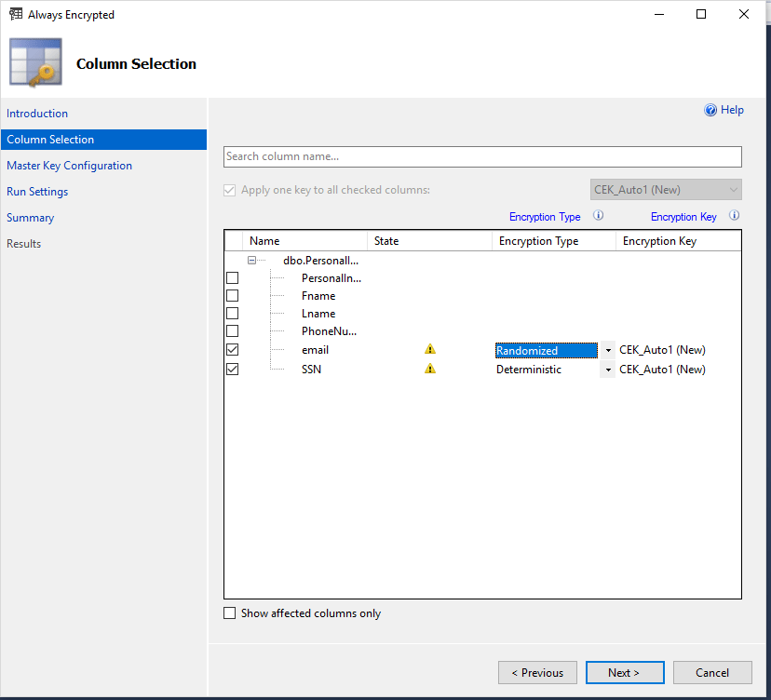Uncheck the email column checkbox

(233, 350)
